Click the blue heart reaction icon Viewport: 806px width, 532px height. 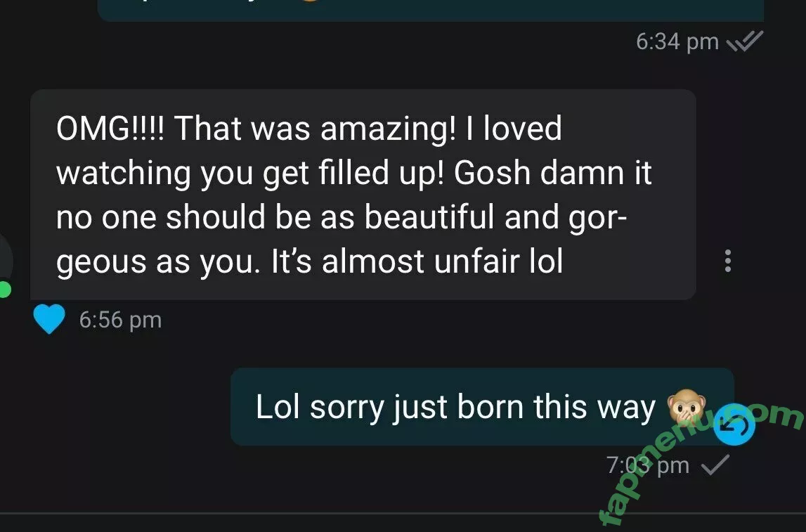pyautogui.click(x=48, y=318)
